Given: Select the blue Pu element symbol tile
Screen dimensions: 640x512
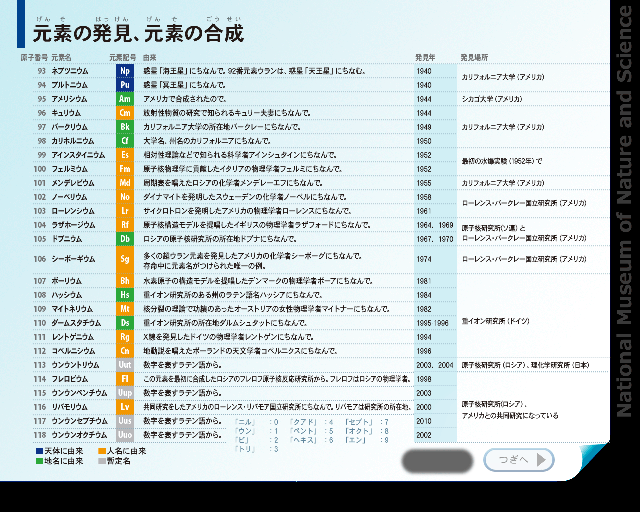Looking at the screenshot, I should pyautogui.click(x=125, y=85).
